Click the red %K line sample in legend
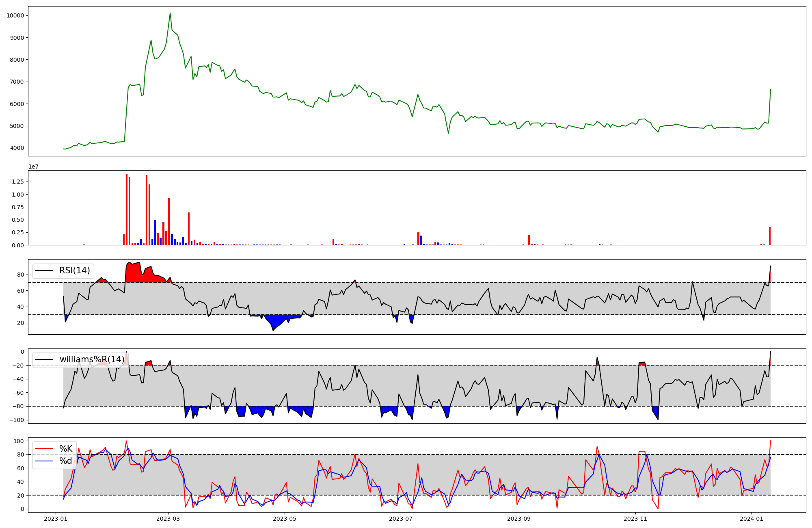Viewport: 812px width, 528px height. 45,448
